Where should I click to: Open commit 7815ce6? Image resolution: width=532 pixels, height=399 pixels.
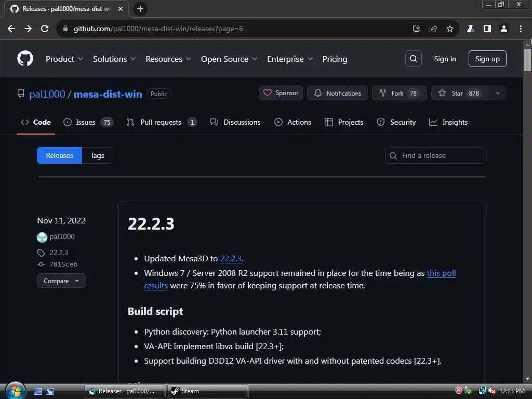click(x=63, y=264)
